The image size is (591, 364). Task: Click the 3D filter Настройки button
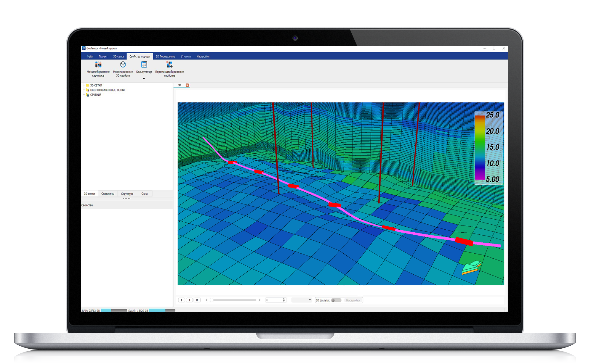[353, 300]
